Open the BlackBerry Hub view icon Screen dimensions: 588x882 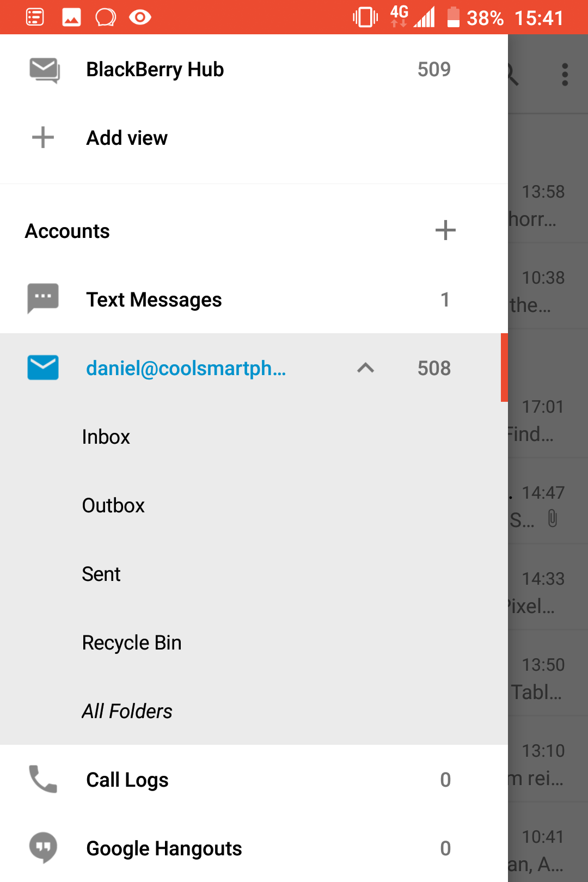44,70
